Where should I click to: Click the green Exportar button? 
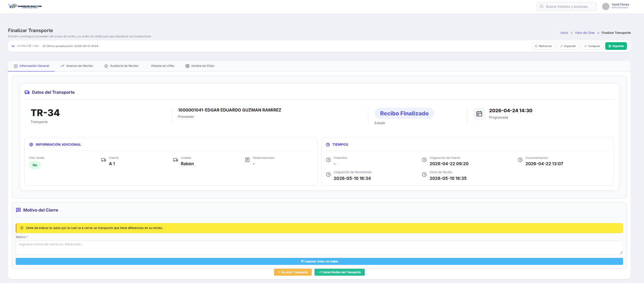pos(616,46)
